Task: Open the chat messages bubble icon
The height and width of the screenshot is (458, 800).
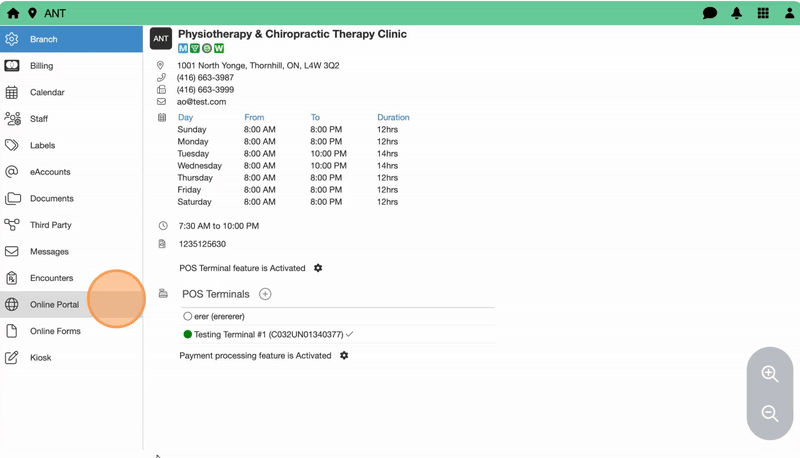Action: [710, 13]
